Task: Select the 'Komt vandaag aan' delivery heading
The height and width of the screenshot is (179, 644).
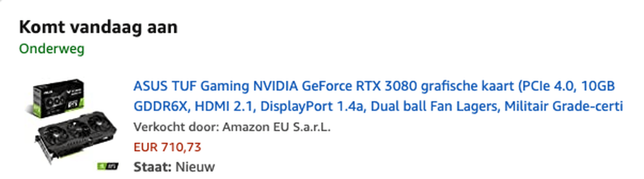Action: coord(98,27)
